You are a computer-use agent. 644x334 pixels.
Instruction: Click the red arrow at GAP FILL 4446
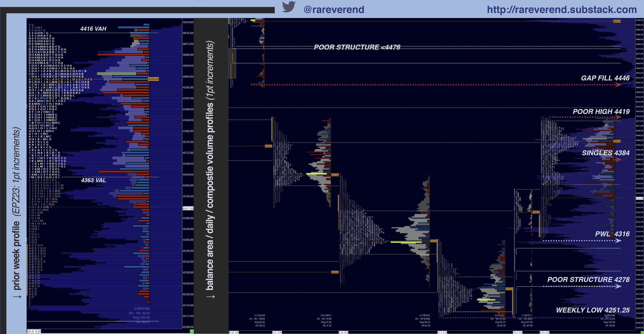click(x=618, y=85)
